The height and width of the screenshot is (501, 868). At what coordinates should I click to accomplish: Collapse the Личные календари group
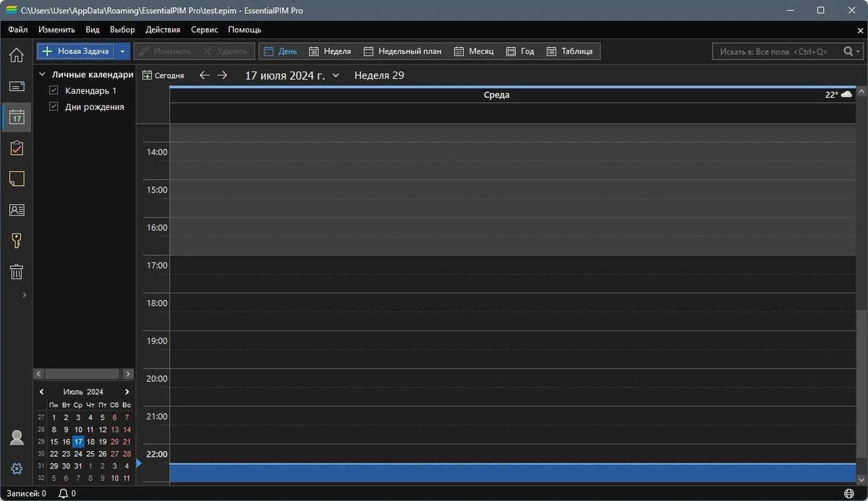pyautogui.click(x=42, y=74)
